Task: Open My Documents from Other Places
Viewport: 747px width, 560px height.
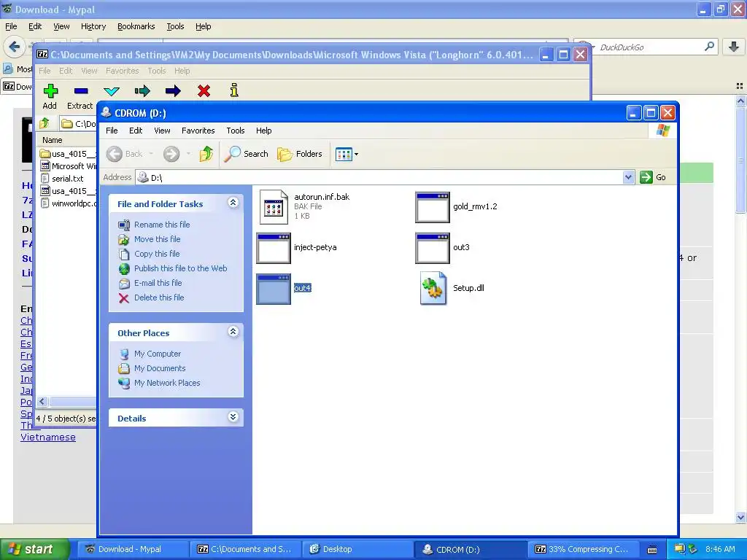Action: click(160, 368)
